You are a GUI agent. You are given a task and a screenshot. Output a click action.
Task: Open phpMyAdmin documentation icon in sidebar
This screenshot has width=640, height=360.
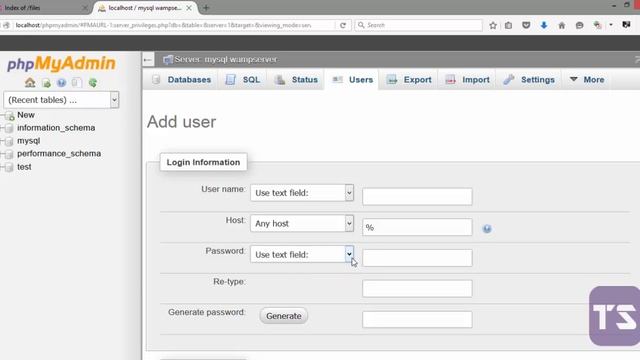pyautogui.click(x=61, y=83)
